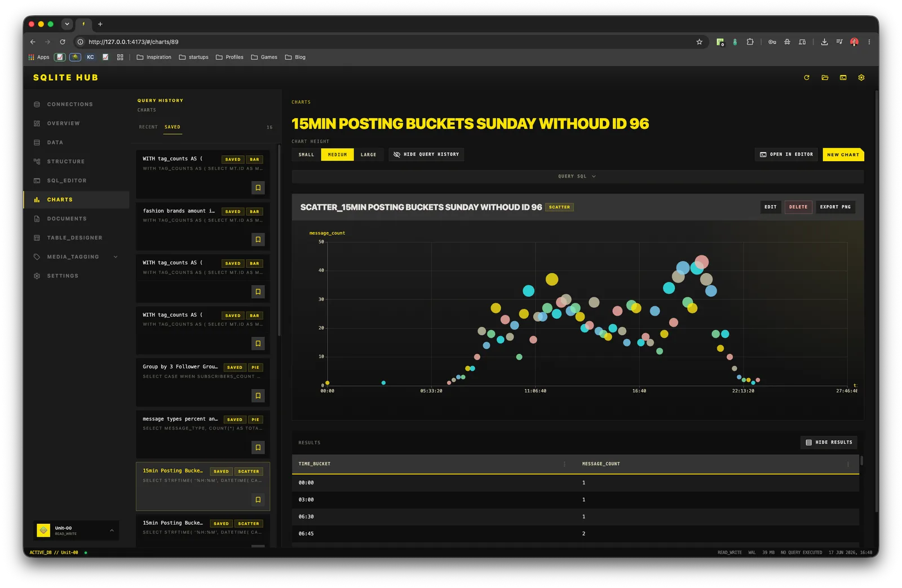Click the terminal icon in app header

pyautogui.click(x=843, y=78)
